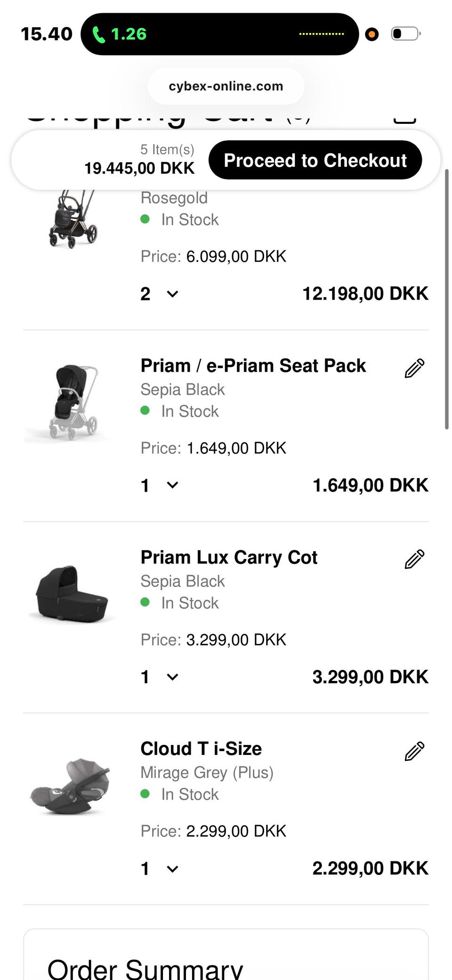This screenshot has height=980, width=452.
Task: Open the Cloud T i-Size quantity dropdown
Action: pos(159,868)
